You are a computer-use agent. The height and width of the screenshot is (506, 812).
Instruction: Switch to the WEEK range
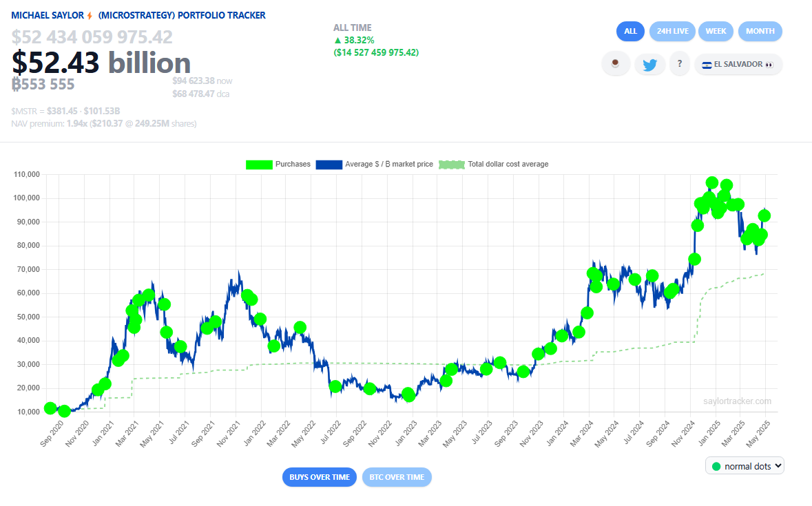[716, 31]
